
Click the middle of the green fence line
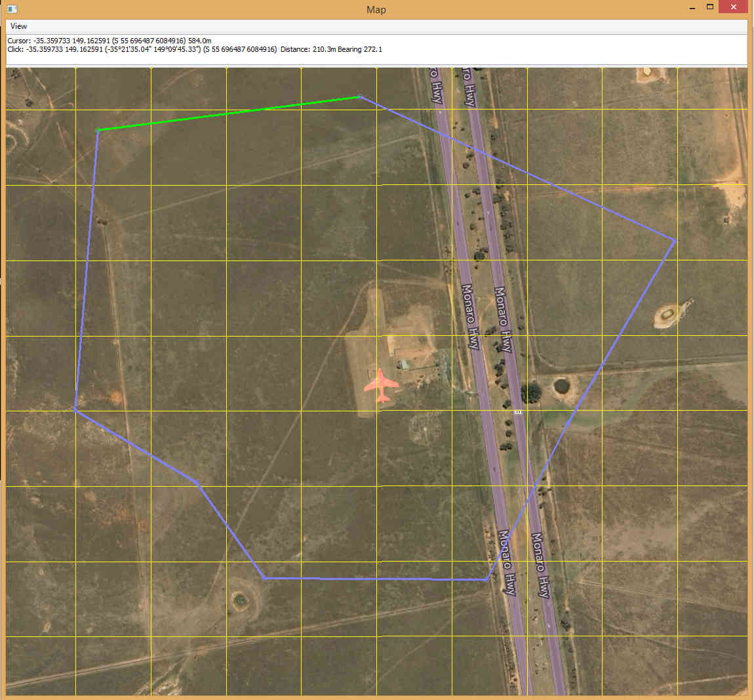pos(229,113)
